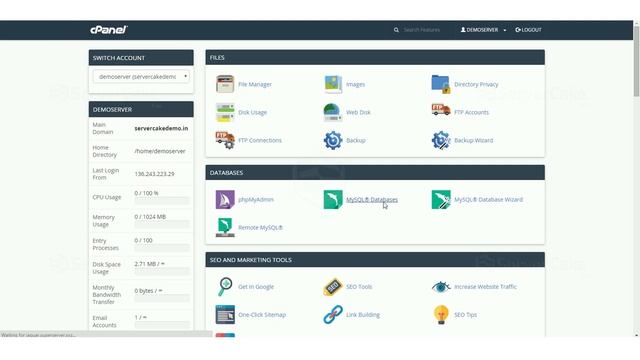Viewport: 640px width, 360px height.
Task: Open the FTP Accounts truck icon
Action: click(441, 110)
